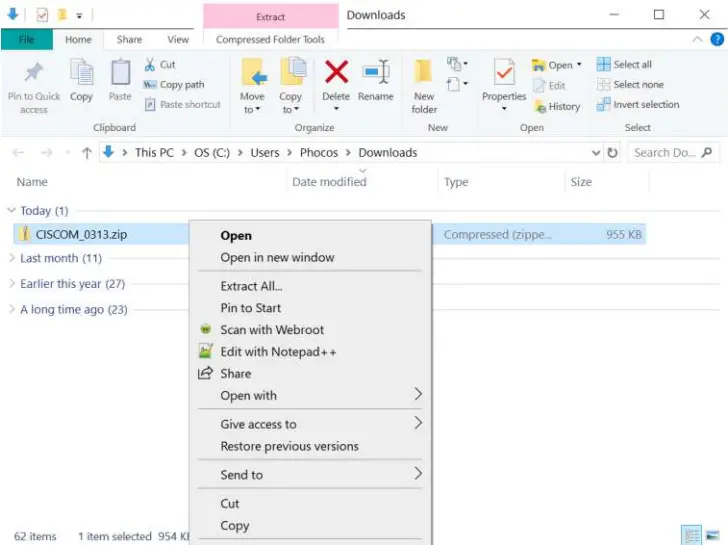Open the Compressed Folder Tools tab

(x=270, y=39)
